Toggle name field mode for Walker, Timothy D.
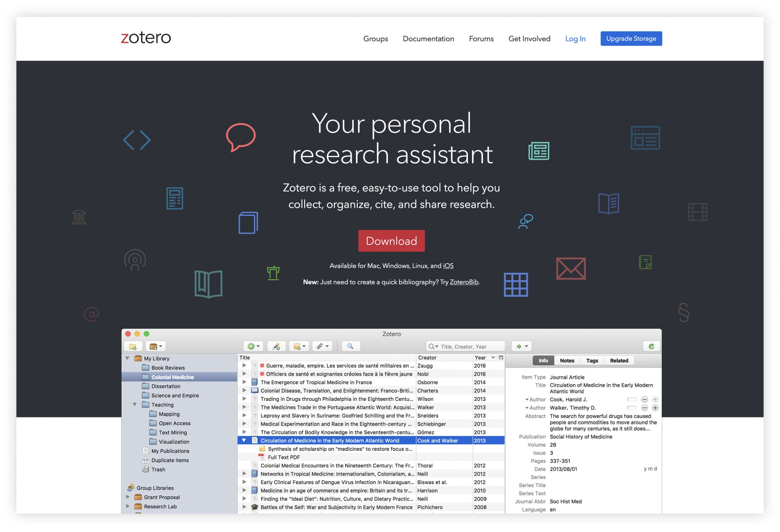 tap(632, 408)
